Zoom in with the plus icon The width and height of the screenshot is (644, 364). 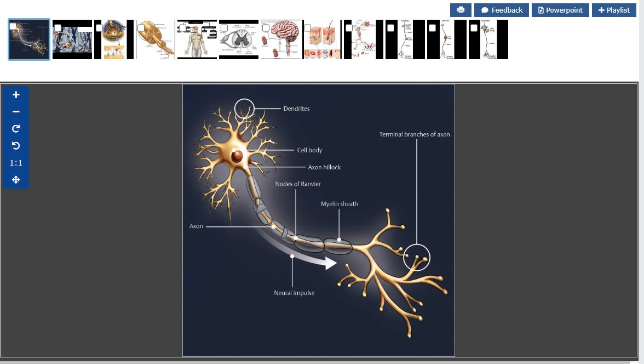16,95
